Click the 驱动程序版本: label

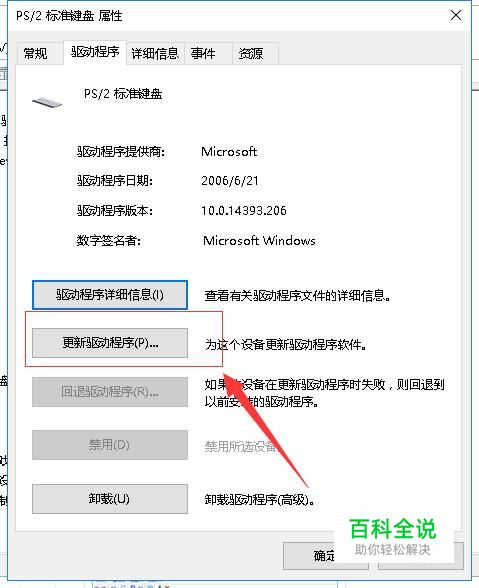(x=115, y=211)
